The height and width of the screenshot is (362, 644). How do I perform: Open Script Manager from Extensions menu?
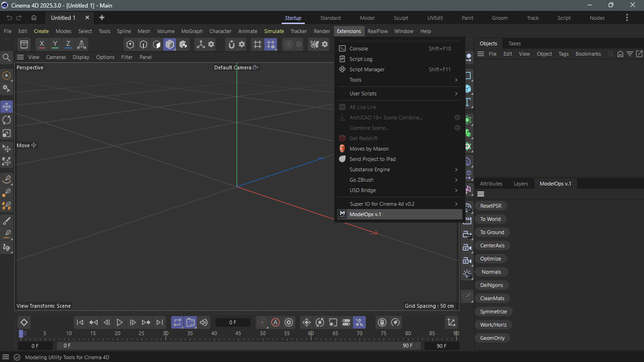[400, 70]
